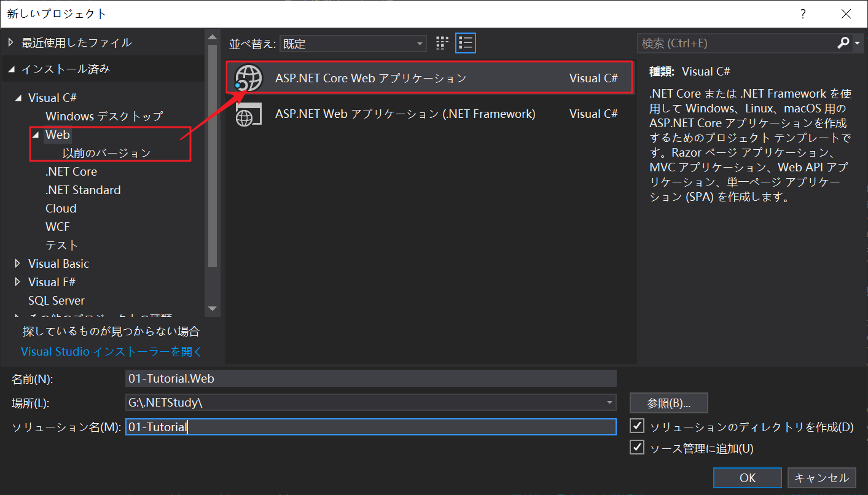Expand the Visual Basic node
The height and width of the screenshot is (495, 868).
coord(17,263)
